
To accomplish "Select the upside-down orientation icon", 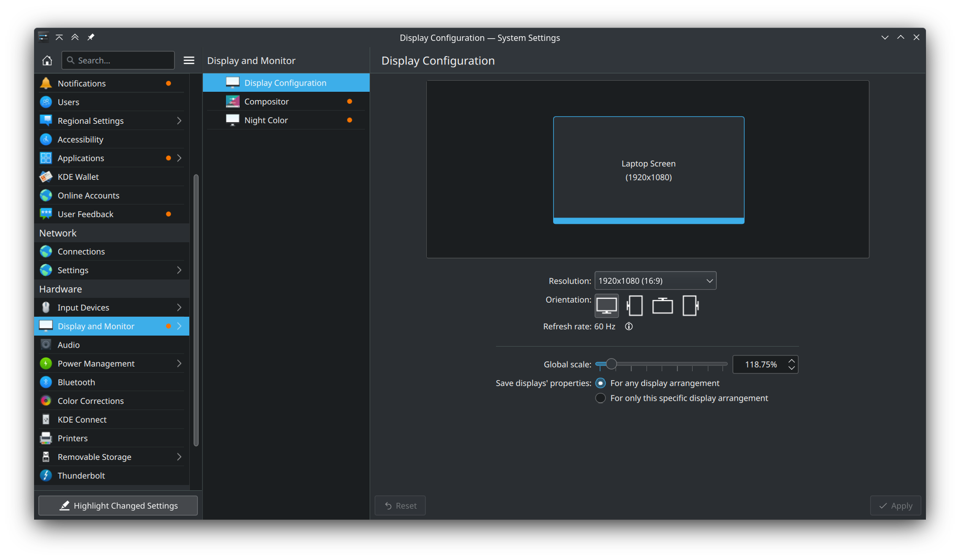I will point(662,306).
